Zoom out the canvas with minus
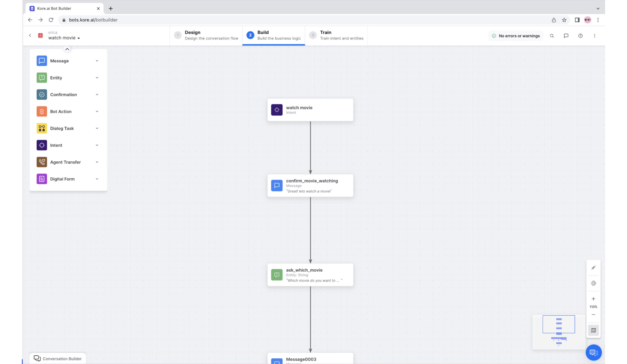Screen dimensions: 627x364 pyautogui.click(x=593, y=315)
